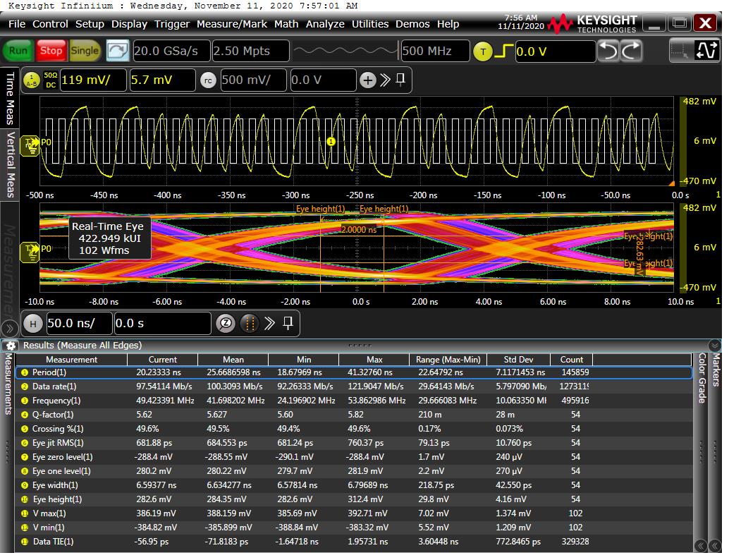Edit the 0.0 s horizontal position field
Image resolution: width=729 pixels, height=560 pixels.
tap(162, 323)
